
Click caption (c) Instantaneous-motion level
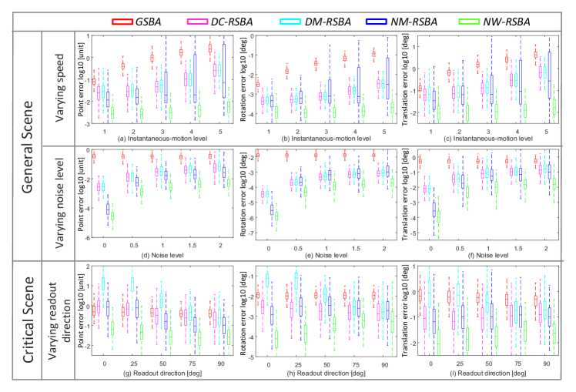tap(488, 139)
